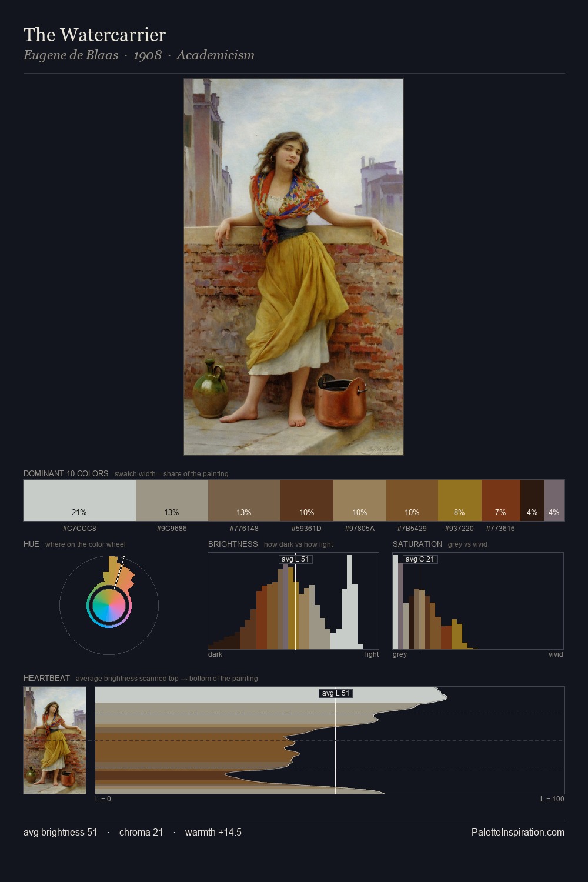Click the 'L = 100' axis label
Screen dimensions: 588x882
pos(552,799)
